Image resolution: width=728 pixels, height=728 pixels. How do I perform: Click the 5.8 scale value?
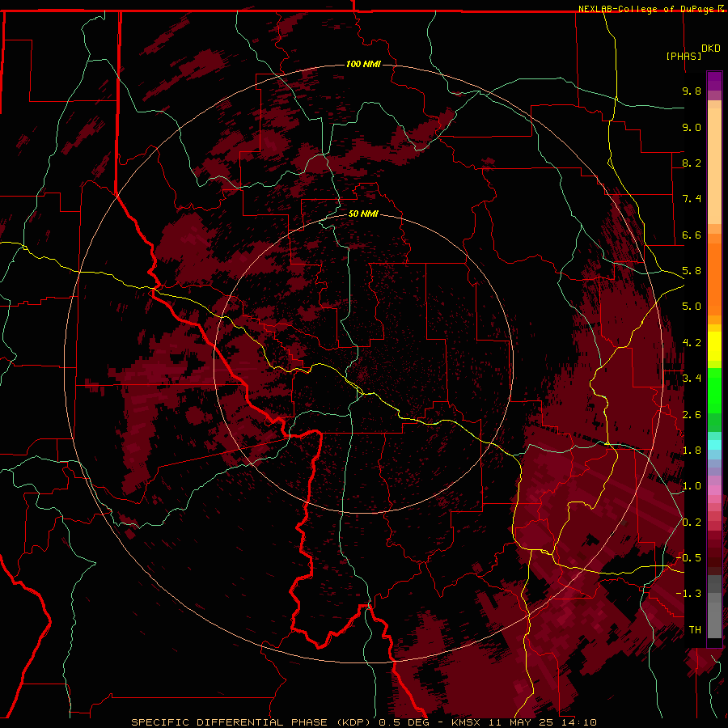tap(692, 271)
